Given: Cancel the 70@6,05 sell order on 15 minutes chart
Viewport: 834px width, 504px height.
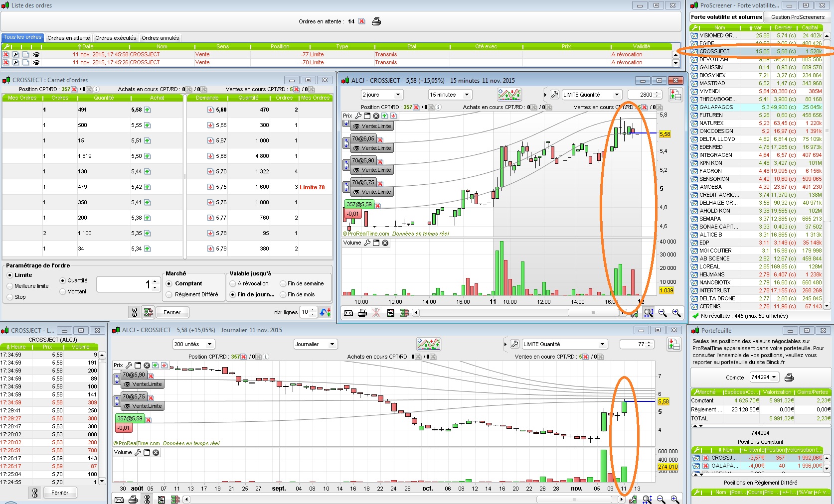Looking at the screenshot, I should (380, 139).
